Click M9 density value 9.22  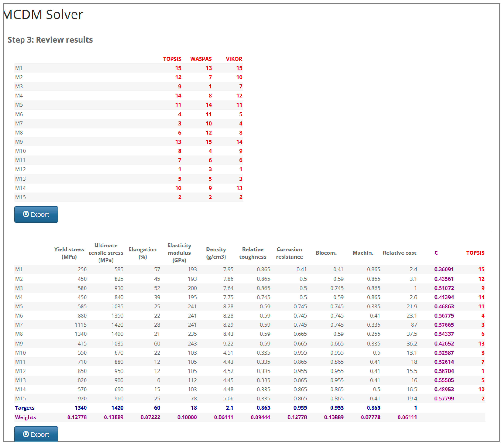[x=228, y=344]
